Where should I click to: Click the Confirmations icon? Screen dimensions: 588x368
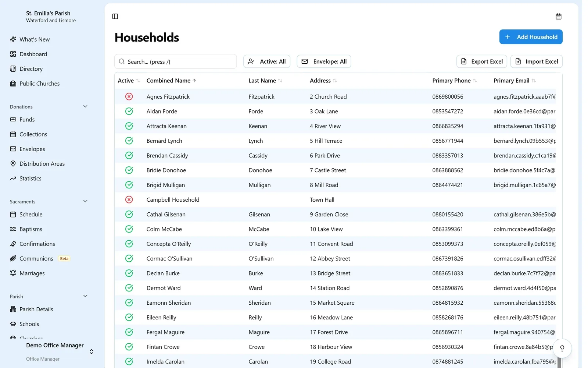(13, 244)
